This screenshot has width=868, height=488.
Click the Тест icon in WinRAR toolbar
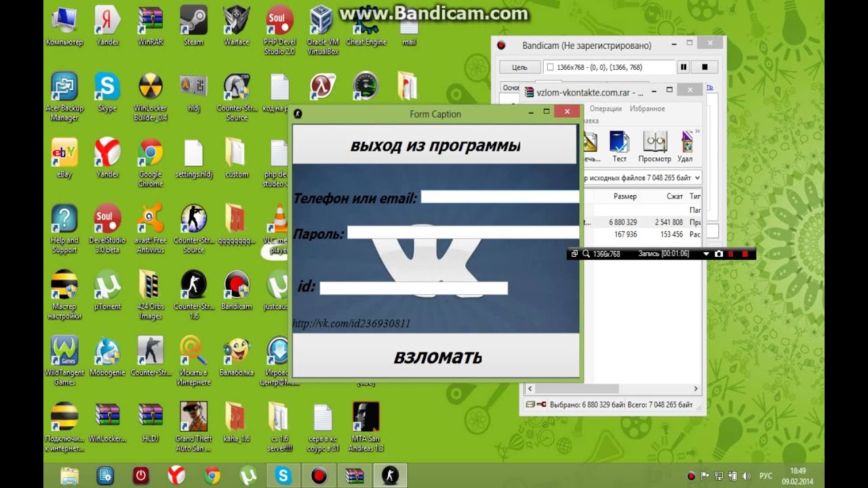click(619, 147)
